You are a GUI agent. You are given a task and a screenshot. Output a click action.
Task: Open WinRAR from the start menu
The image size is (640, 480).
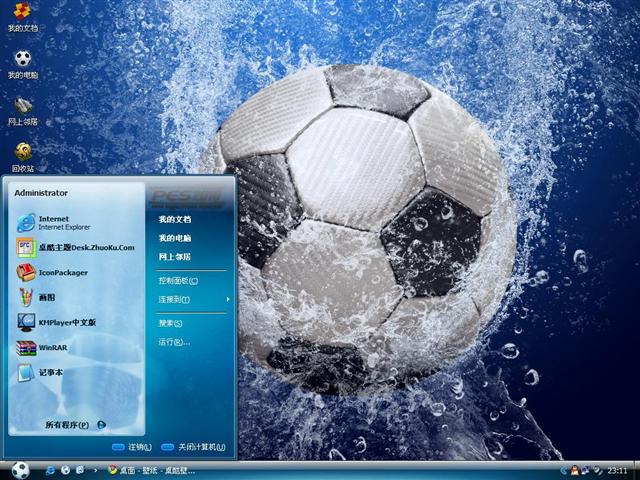coord(77,348)
